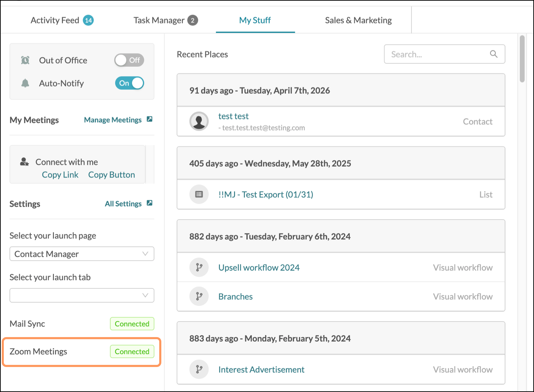Click the workflow icon beside Branches

[x=199, y=296]
